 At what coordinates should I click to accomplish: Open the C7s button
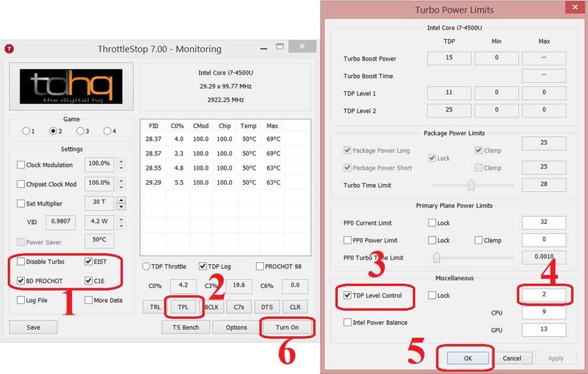pos(239,307)
